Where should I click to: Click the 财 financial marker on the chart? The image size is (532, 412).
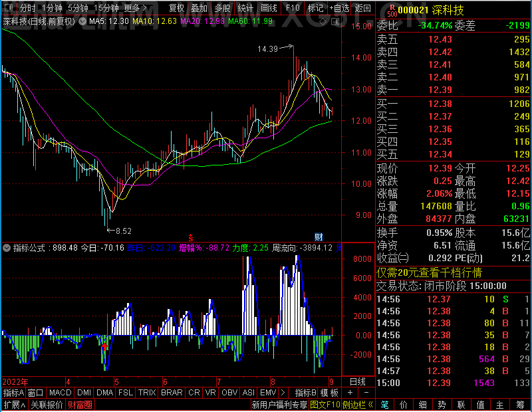pos(319,237)
